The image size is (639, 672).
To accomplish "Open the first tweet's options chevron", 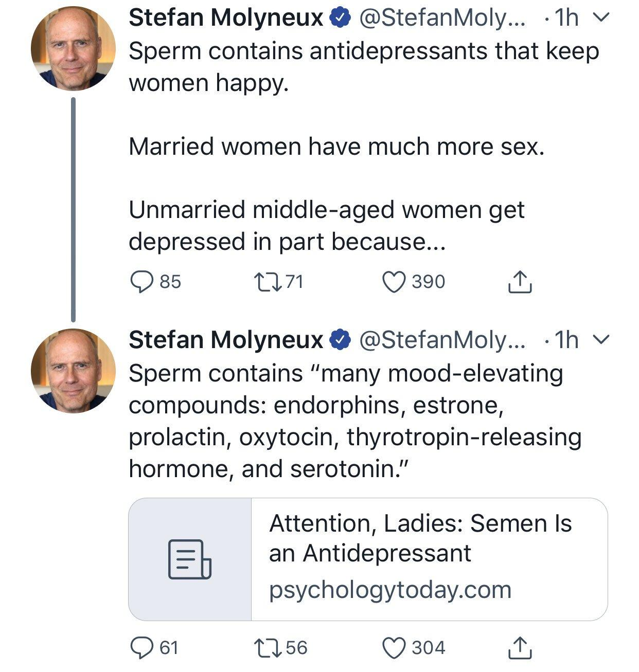I will pyautogui.click(x=601, y=18).
